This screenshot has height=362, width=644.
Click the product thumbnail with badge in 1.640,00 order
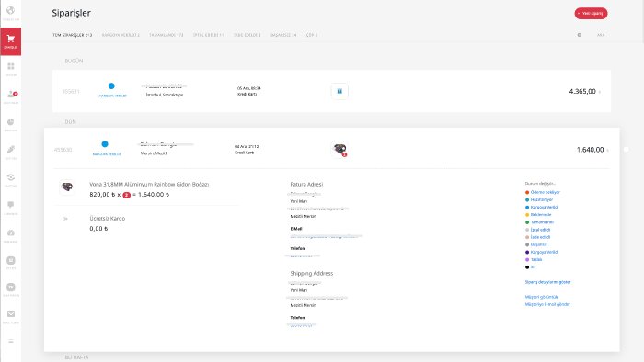tap(339, 149)
